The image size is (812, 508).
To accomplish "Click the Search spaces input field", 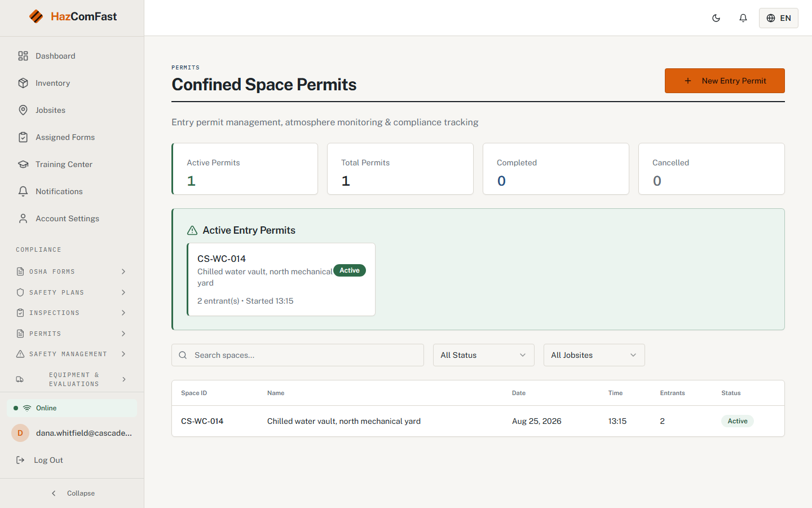I will pos(298,355).
